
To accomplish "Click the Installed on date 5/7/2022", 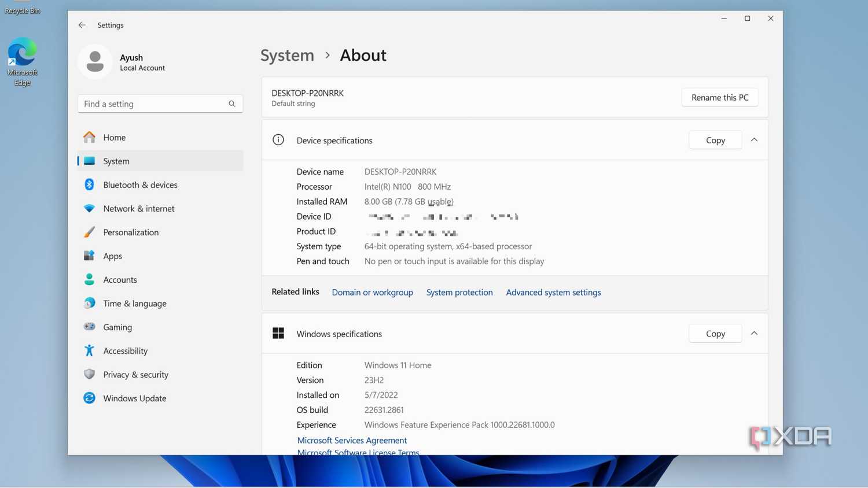I will [x=381, y=395].
